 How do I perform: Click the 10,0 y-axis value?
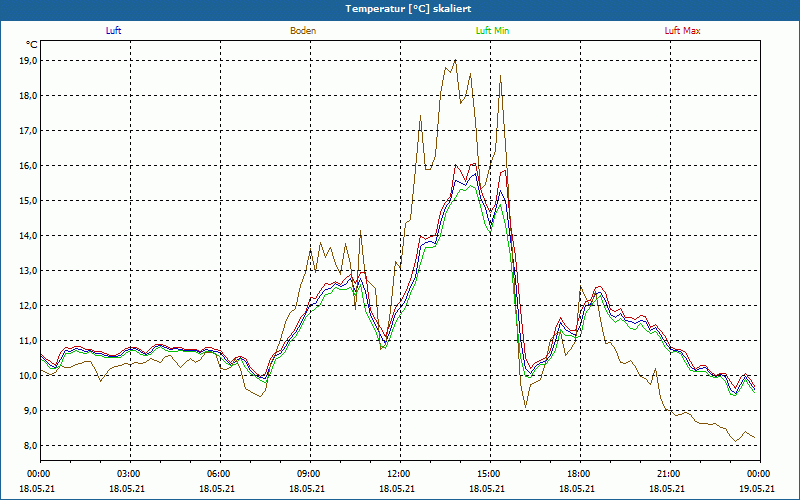pos(29,376)
